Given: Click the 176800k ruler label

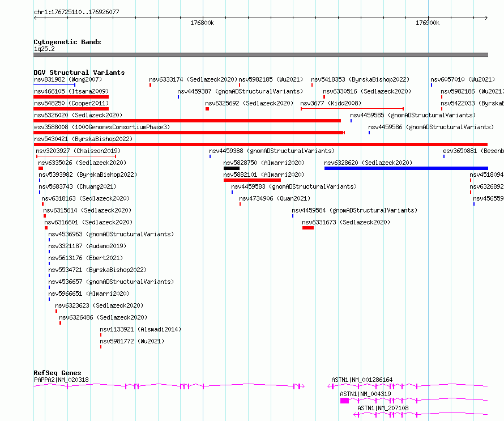Looking at the screenshot, I should [202, 23].
